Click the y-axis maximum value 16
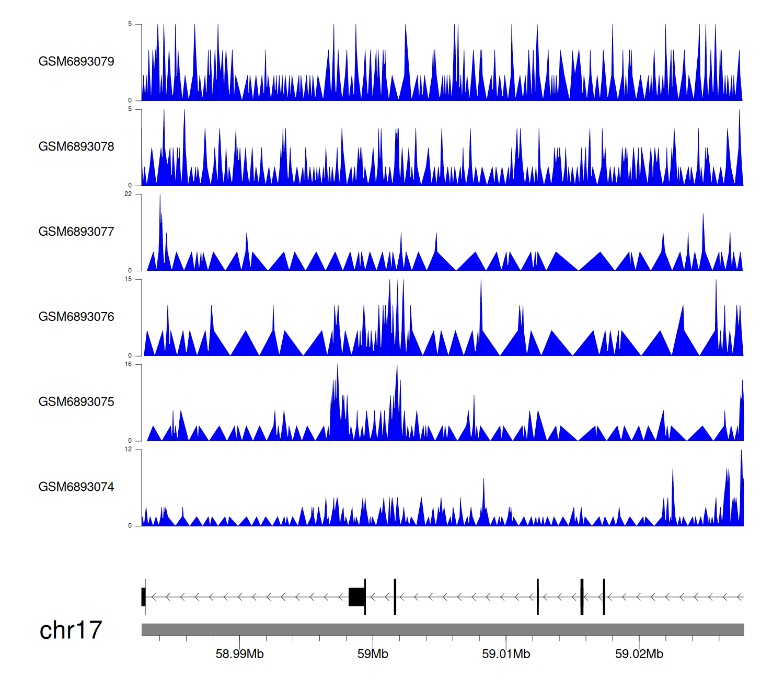Screen dimensions: 784x690 (128, 364)
